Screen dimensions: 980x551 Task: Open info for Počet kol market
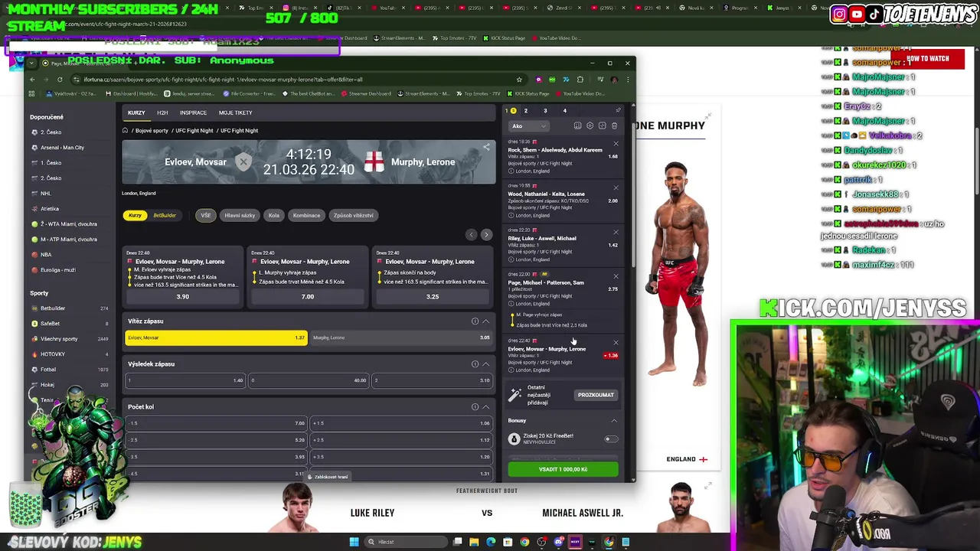475,407
